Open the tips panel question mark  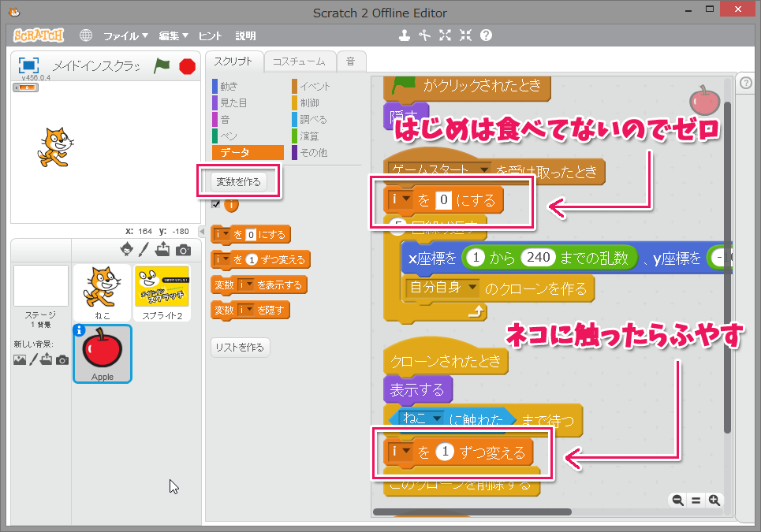point(747,83)
